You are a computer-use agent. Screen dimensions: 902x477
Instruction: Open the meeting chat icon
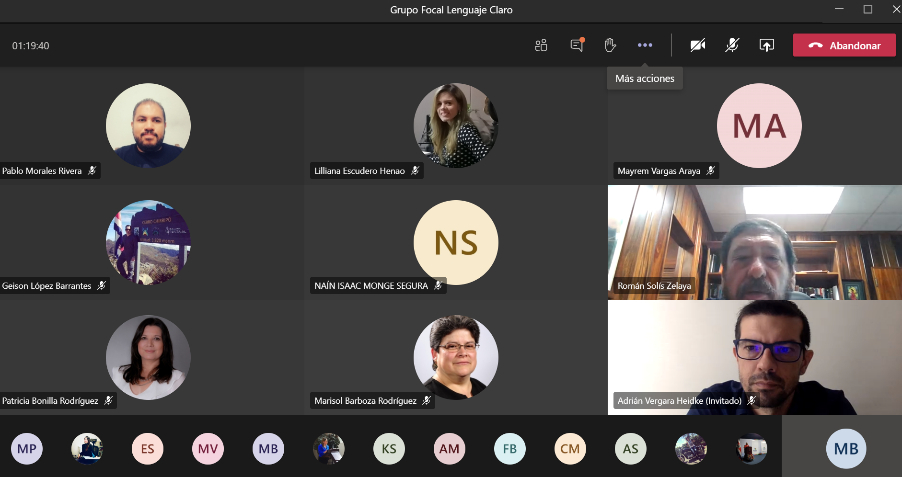point(577,45)
